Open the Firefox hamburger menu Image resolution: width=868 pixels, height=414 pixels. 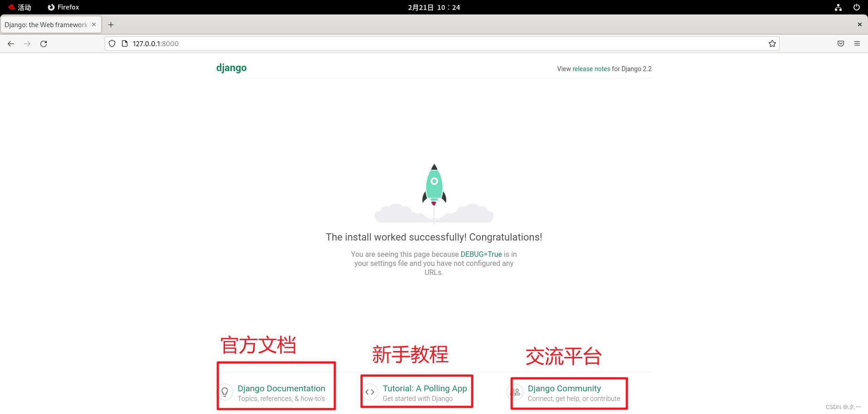click(x=857, y=43)
